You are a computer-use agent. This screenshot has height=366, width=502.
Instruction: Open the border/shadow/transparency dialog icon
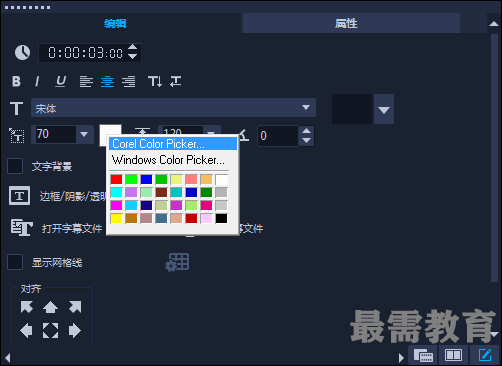19,196
